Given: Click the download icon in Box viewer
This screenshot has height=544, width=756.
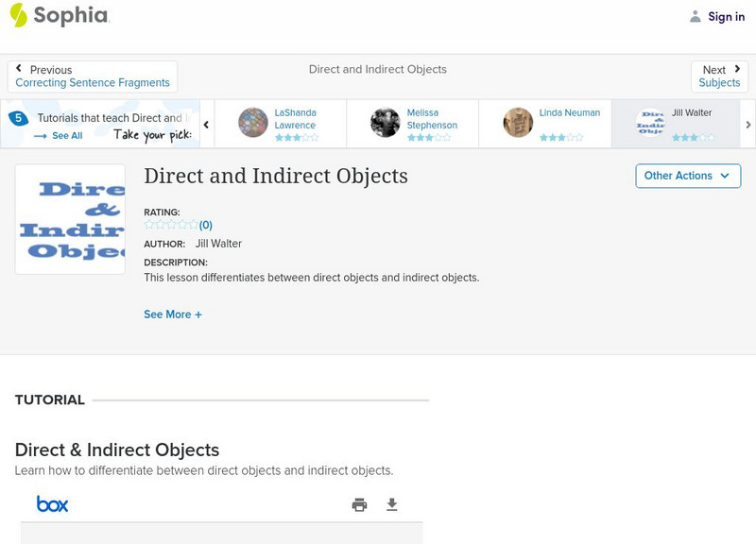Looking at the screenshot, I should point(392,504).
